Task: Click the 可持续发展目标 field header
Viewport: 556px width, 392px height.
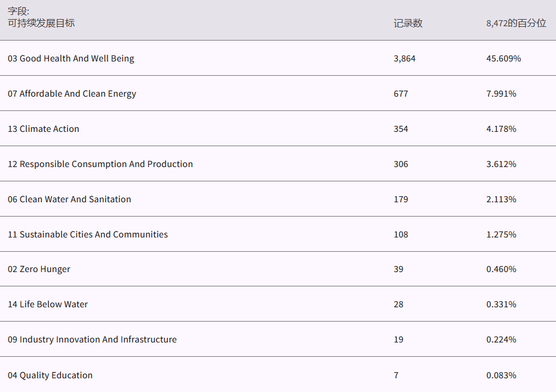Action: pos(41,23)
